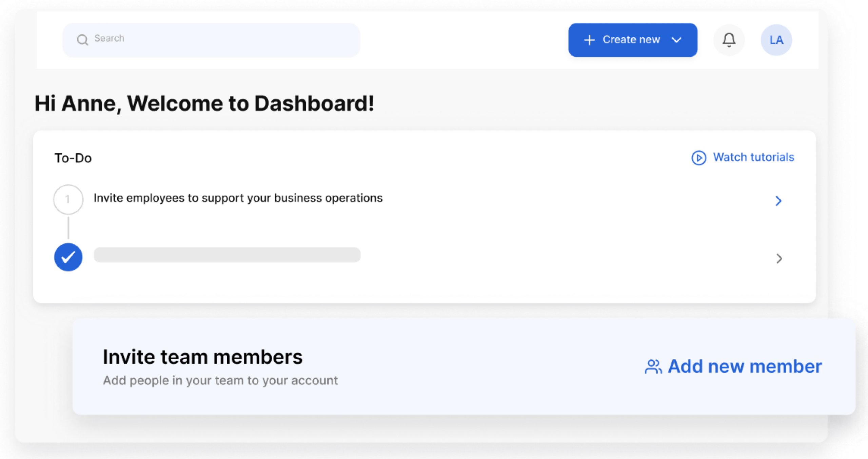Click the play icon beside Watch tutorials
The image size is (868, 459).
698,158
